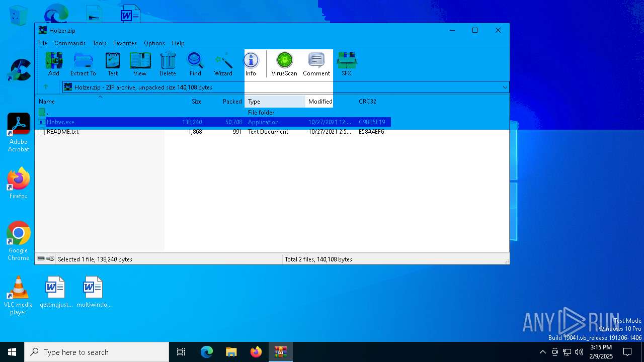Run the VirusScan icon
Screen dimensions: 644x362
tap(284, 64)
